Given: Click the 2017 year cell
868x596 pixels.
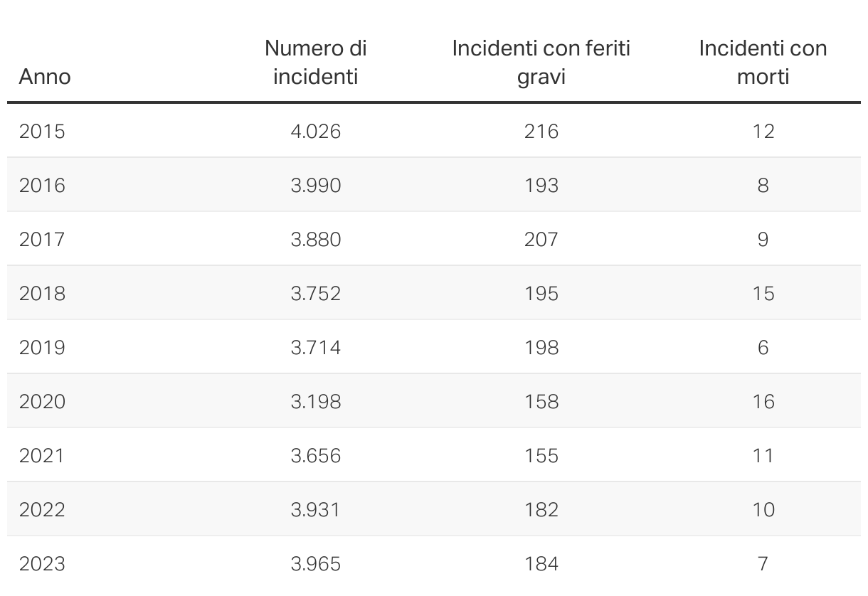Looking at the screenshot, I should (x=42, y=240).
